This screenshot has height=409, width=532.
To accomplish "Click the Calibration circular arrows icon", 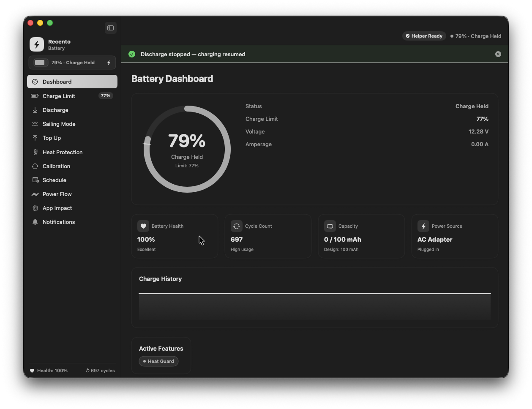I will 35,166.
